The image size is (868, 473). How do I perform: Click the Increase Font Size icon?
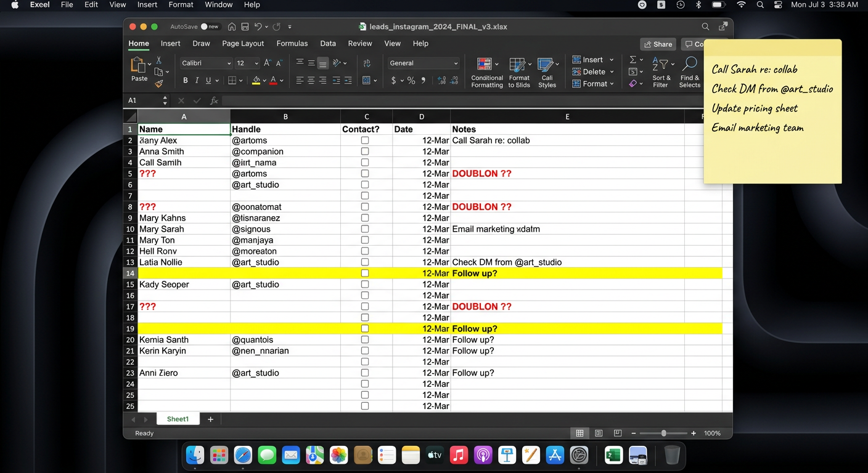tap(268, 63)
